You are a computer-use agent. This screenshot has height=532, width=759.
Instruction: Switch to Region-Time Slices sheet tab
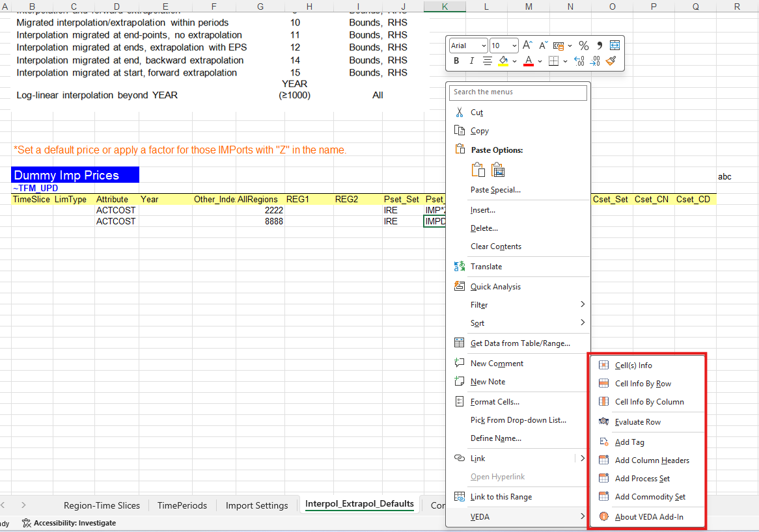tap(102, 505)
